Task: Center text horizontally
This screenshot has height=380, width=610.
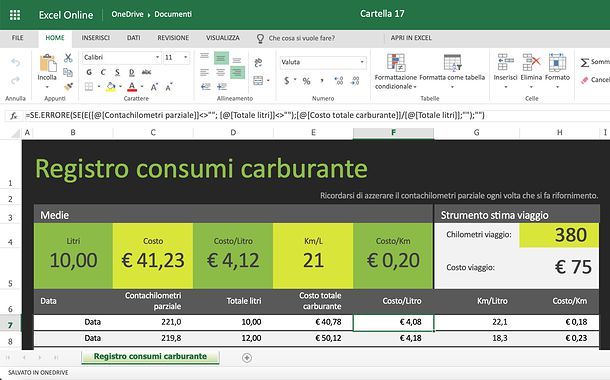Action: click(x=221, y=72)
